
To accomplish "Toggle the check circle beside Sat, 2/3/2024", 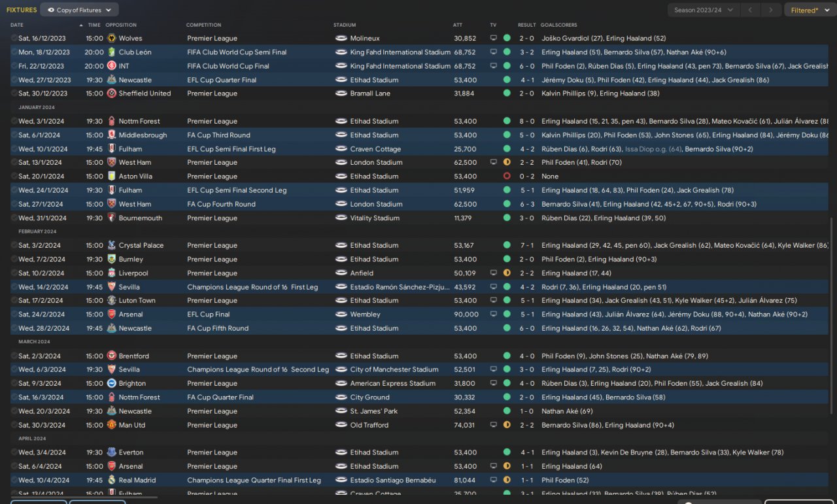I will [14, 356].
